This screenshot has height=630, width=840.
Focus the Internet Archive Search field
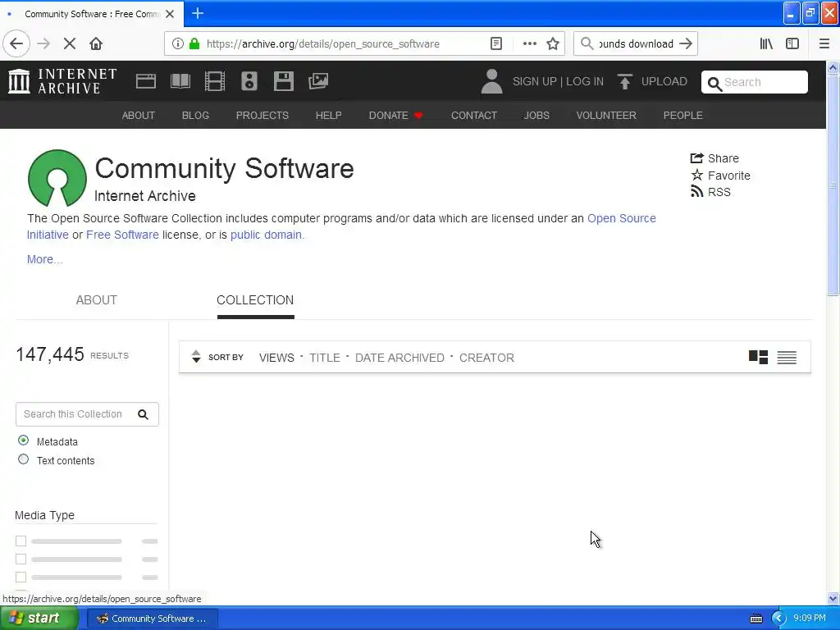[x=755, y=82]
